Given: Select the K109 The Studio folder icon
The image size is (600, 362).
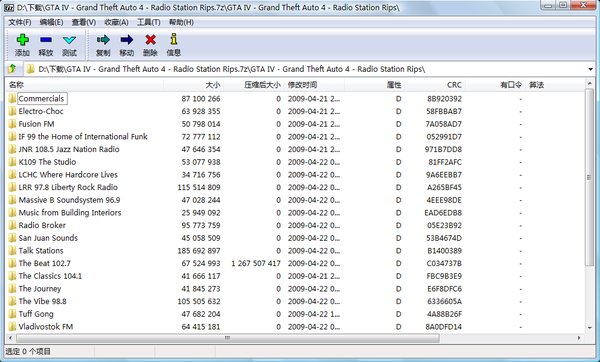Looking at the screenshot, I should [12, 162].
